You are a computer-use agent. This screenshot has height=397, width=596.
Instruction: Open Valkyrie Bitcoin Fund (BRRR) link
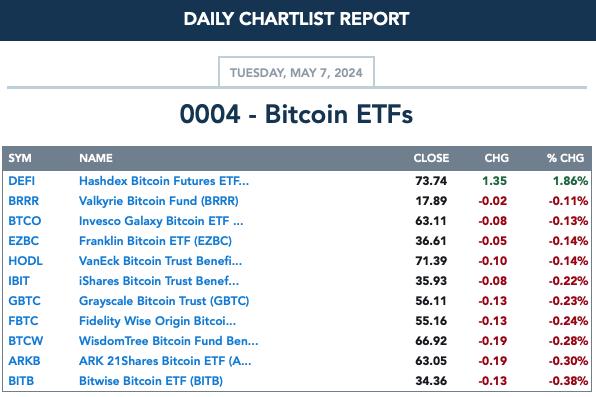tap(159, 201)
